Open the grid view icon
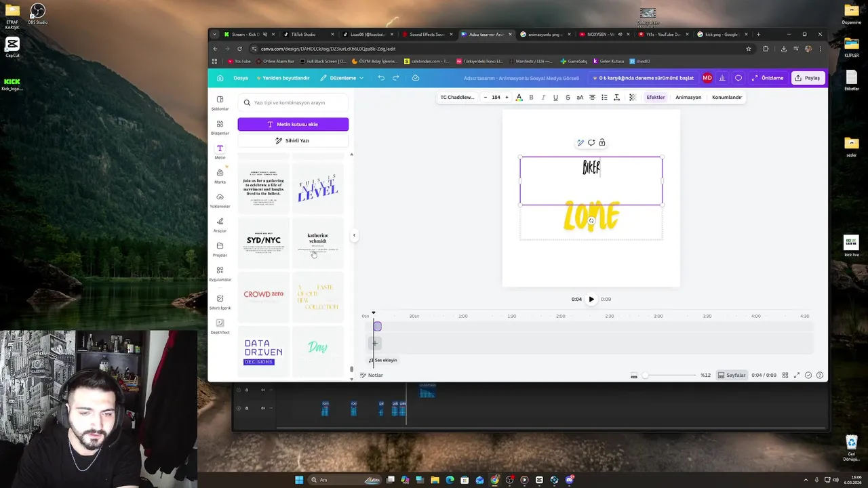 (x=785, y=375)
